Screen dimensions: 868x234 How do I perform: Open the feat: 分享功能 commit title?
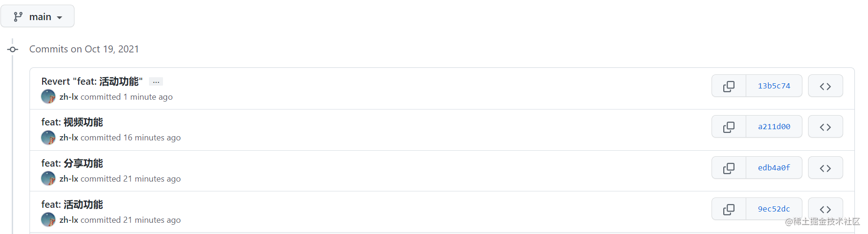click(72, 163)
